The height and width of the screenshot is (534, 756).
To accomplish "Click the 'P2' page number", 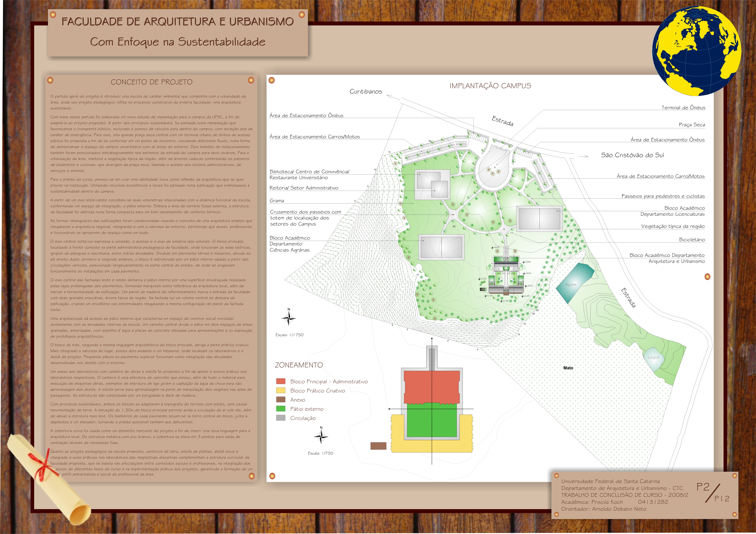I will click(703, 487).
